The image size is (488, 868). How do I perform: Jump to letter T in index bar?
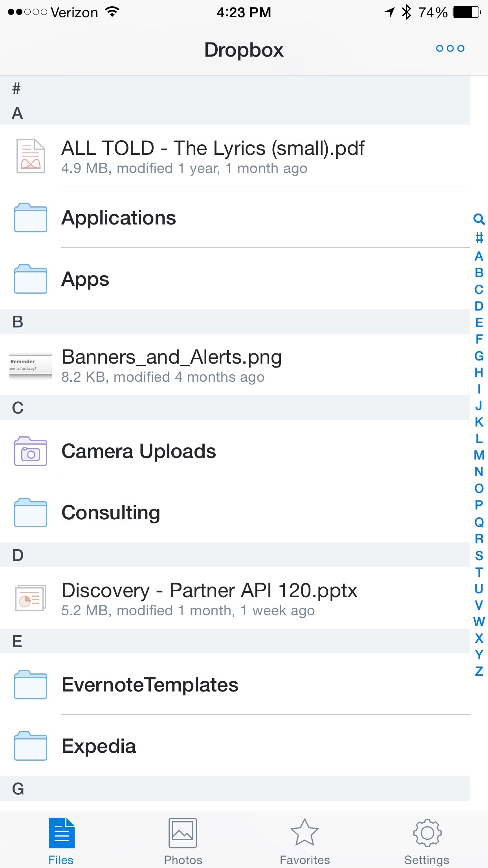pyautogui.click(x=479, y=572)
